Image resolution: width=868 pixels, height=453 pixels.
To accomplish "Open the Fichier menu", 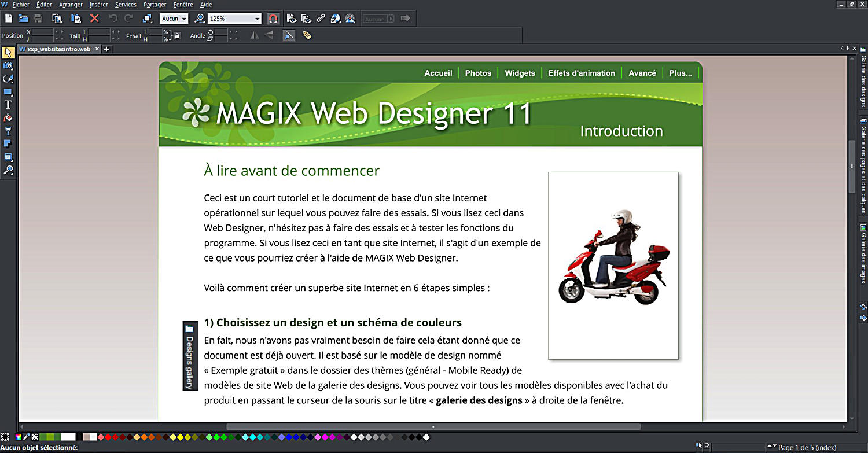I will (x=21, y=5).
